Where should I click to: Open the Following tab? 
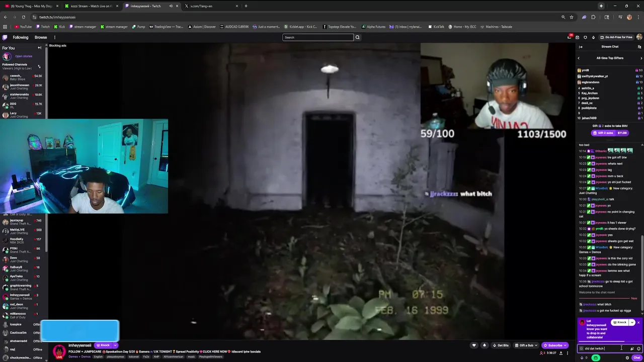(20, 37)
